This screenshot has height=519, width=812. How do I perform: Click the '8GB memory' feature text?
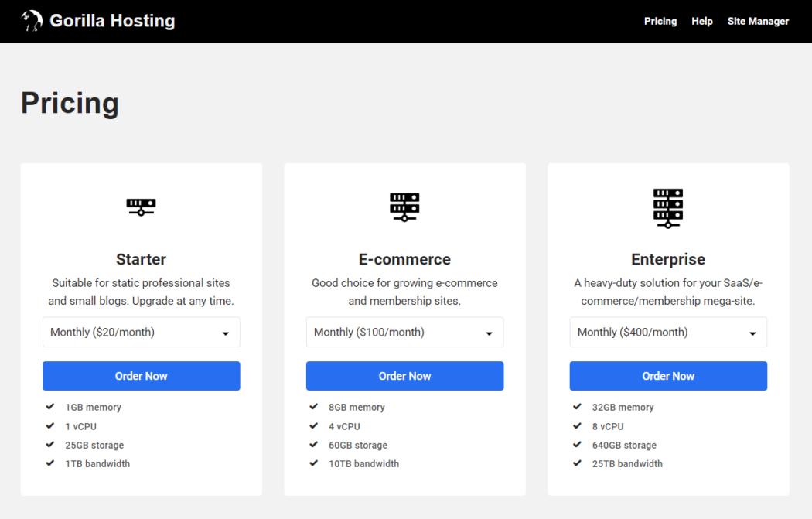(357, 407)
